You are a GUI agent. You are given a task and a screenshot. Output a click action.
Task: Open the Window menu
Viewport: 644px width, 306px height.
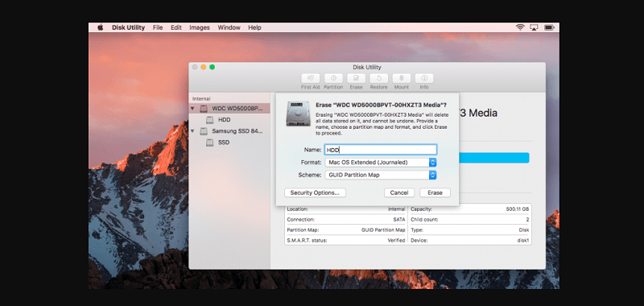point(229,27)
